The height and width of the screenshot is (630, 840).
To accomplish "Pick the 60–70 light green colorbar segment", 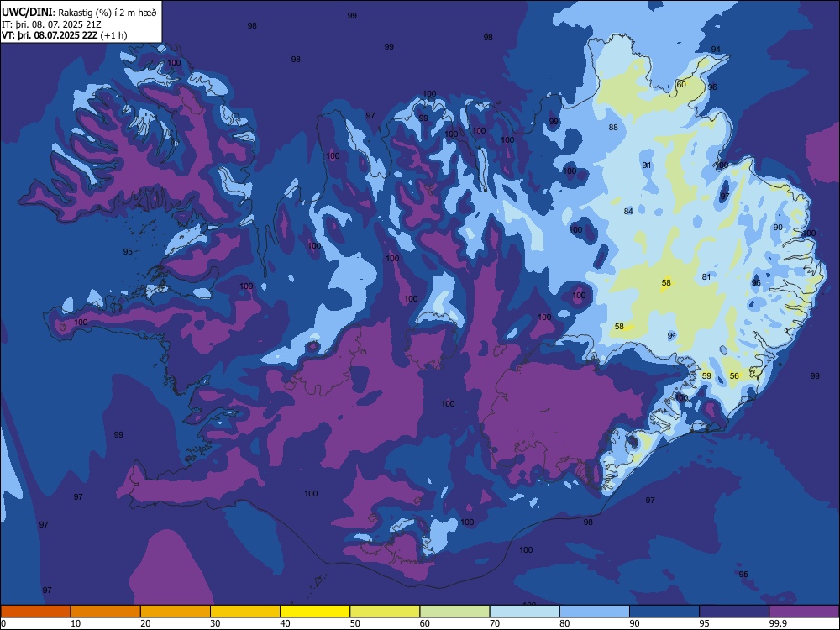I will click(454, 612).
